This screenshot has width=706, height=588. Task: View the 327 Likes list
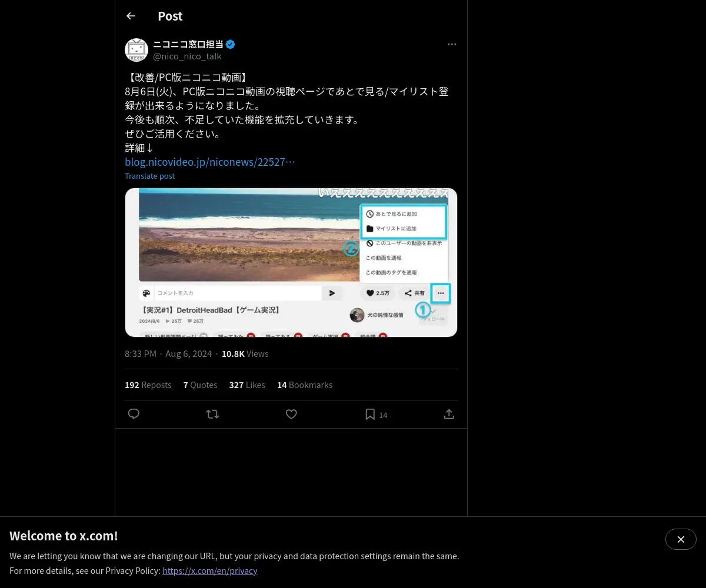click(247, 385)
